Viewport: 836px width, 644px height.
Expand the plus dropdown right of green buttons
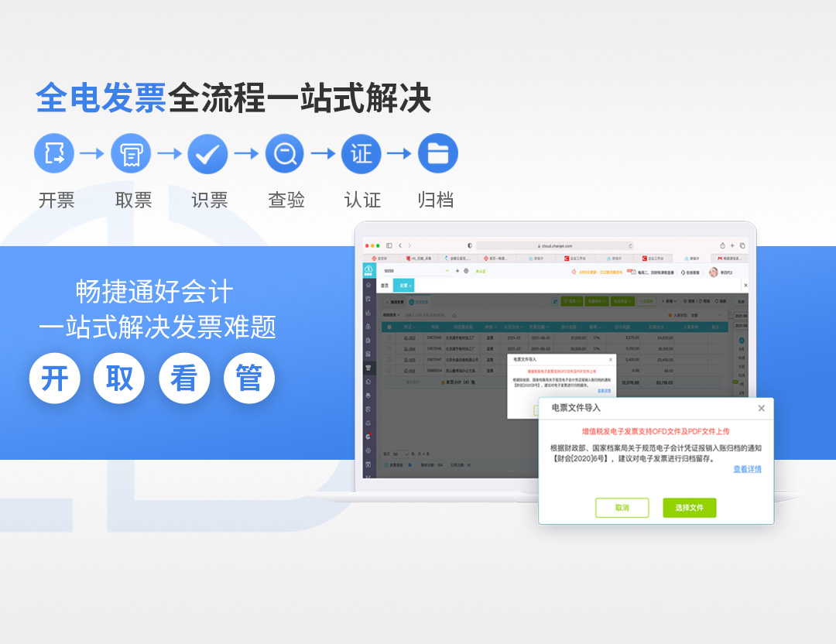click(x=669, y=301)
